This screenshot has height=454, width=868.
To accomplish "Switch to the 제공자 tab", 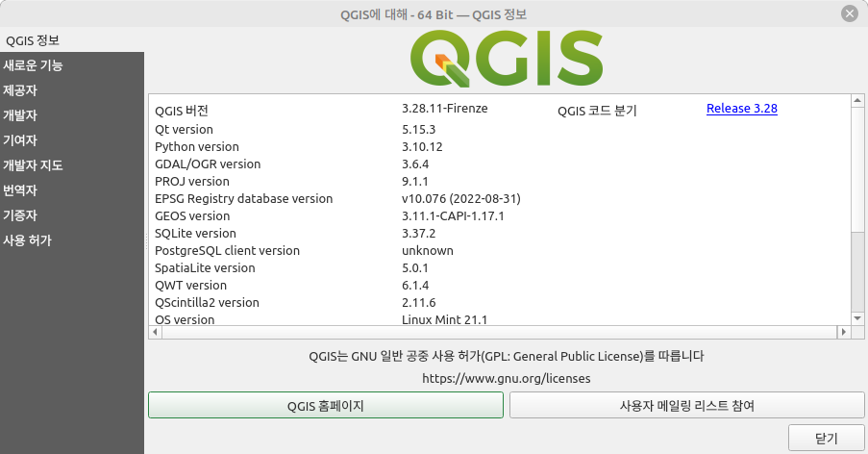I will pyautogui.click(x=72, y=90).
